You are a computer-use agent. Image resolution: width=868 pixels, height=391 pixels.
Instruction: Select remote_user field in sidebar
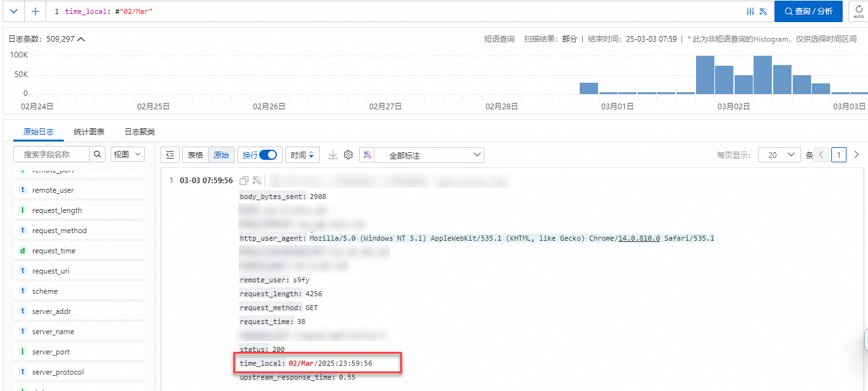[x=79, y=190]
